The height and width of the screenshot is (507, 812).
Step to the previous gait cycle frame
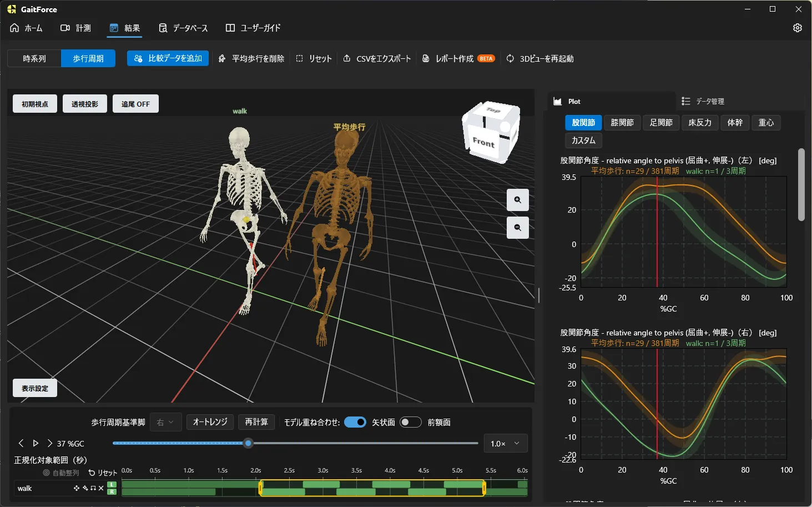(21, 443)
